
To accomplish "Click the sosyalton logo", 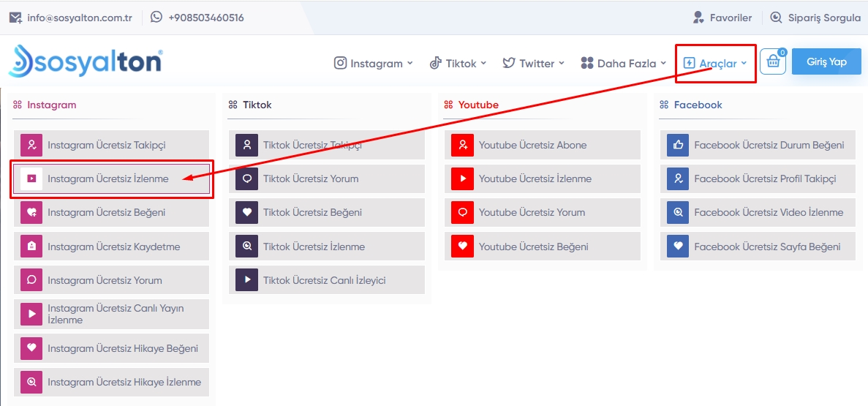I will point(86,61).
